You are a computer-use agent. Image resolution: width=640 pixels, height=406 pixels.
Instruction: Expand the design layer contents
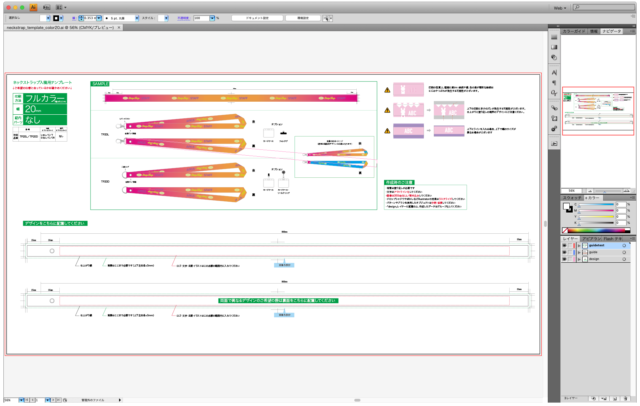pyautogui.click(x=579, y=259)
